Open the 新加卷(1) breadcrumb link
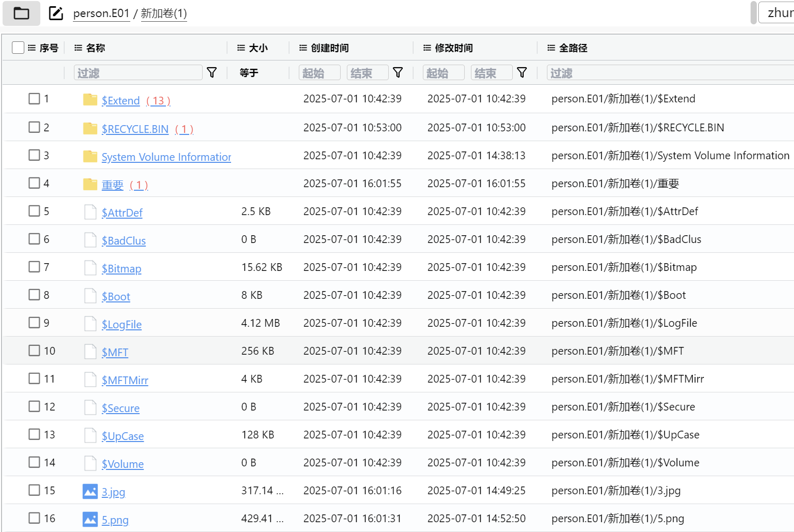Screen dimensions: 794x532 coord(164,13)
